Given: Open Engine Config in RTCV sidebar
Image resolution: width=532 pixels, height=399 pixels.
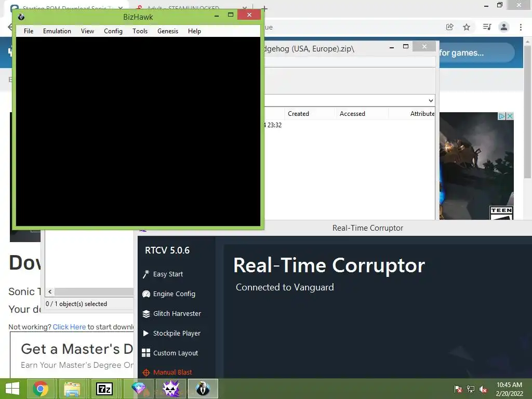Looking at the screenshot, I should click(174, 294).
